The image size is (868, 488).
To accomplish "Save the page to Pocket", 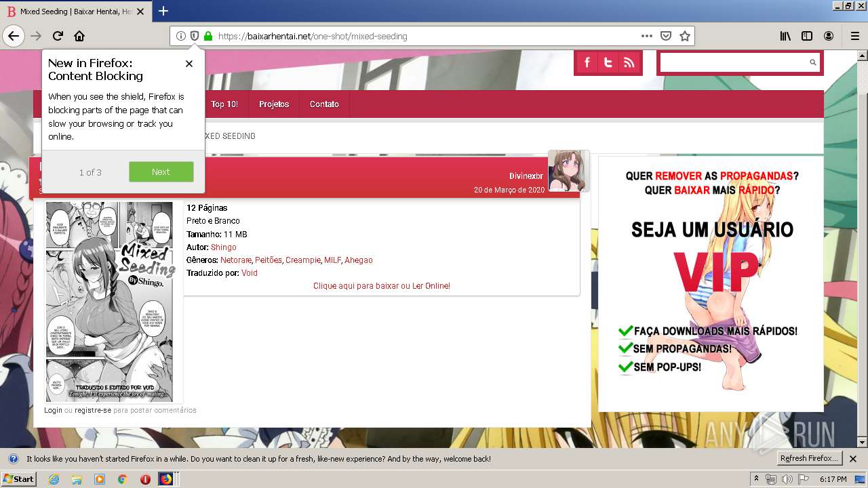I will tap(666, 36).
